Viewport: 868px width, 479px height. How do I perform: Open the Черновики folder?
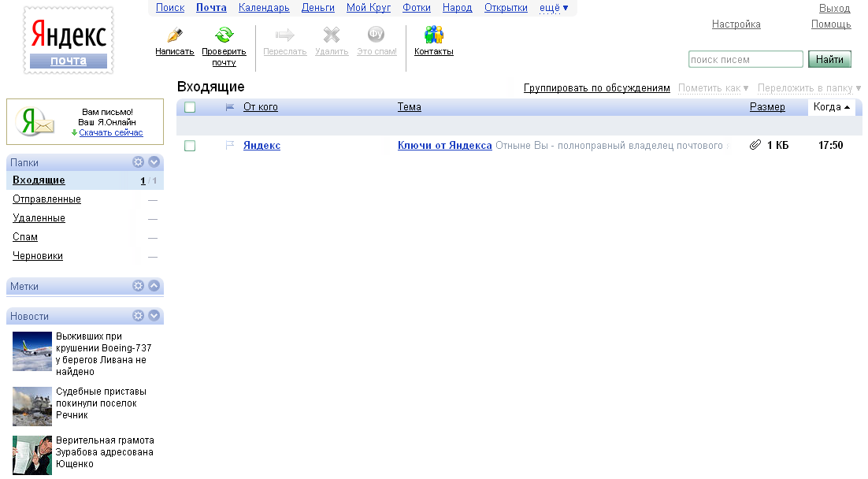pyautogui.click(x=38, y=255)
